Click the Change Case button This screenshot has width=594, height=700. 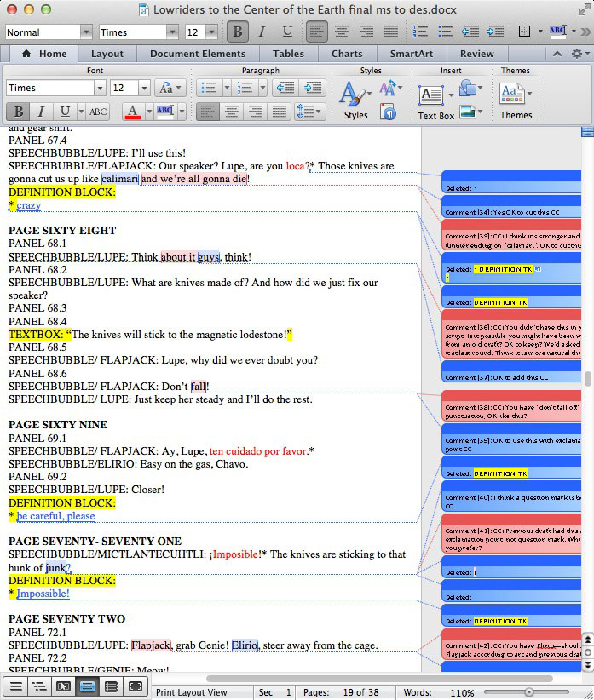pos(170,88)
